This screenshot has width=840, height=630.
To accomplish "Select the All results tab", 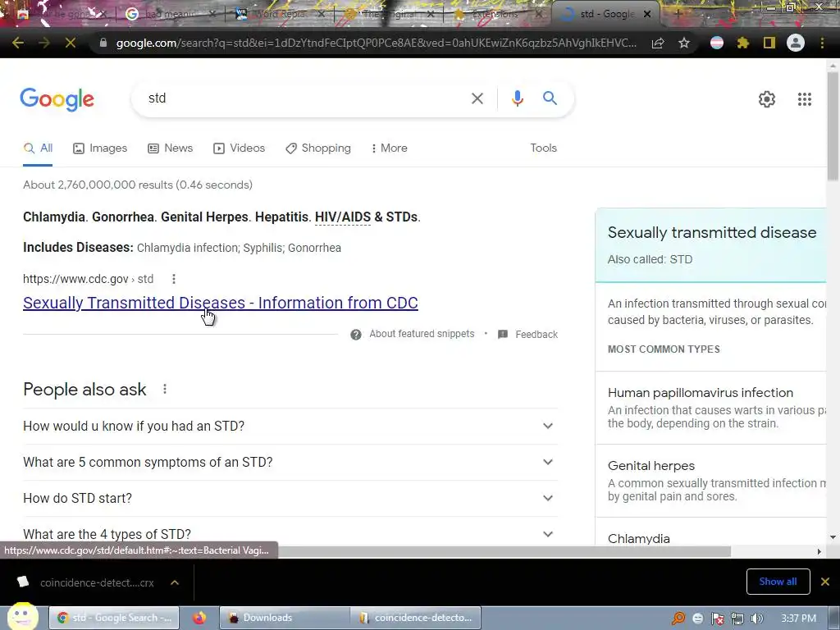I will point(38,148).
